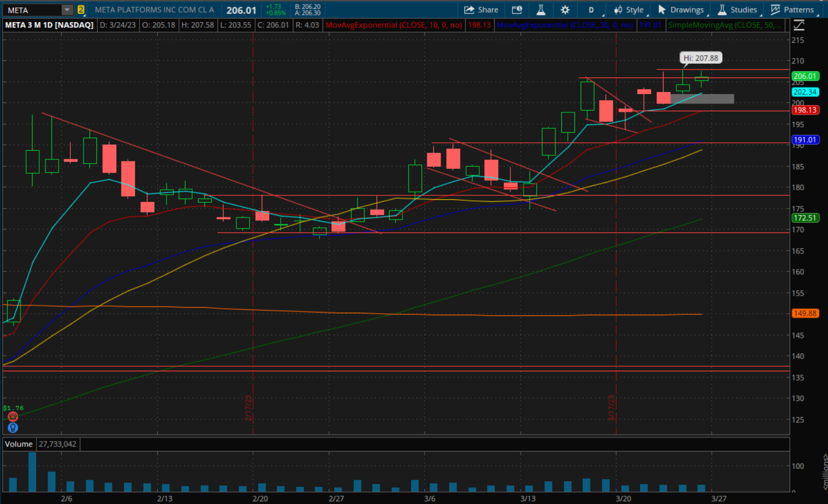The image size is (828, 504).
Task: Open the Drawings tool menu
Action: (681, 9)
